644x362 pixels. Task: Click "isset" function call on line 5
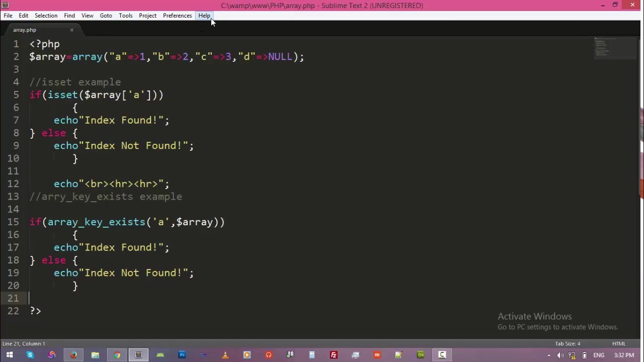[63, 95]
